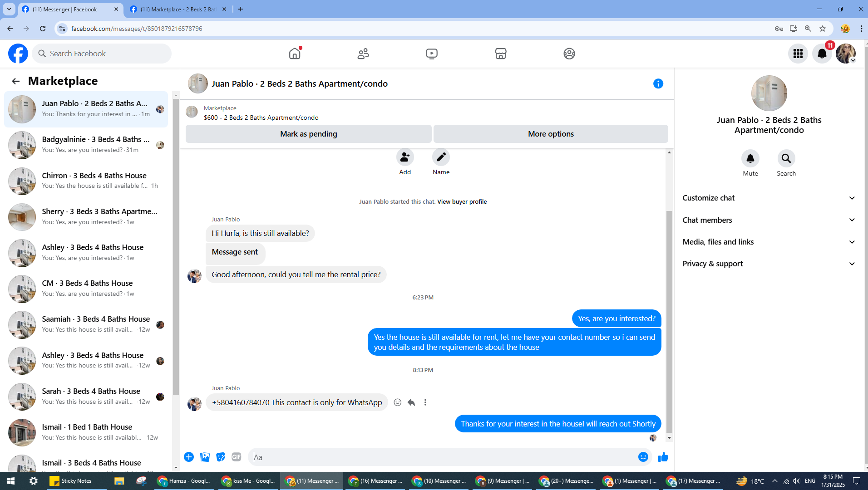The height and width of the screenshot is (490, 868).
Task: Open CM 3 Beds 4 Baths House chat
Action: click(86, 289)
